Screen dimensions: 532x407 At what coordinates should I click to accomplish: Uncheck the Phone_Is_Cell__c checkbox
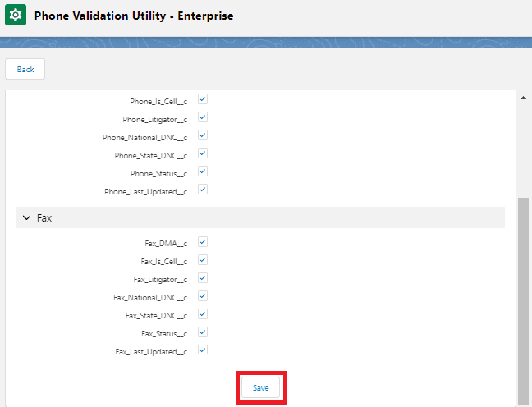pos(203,99)
